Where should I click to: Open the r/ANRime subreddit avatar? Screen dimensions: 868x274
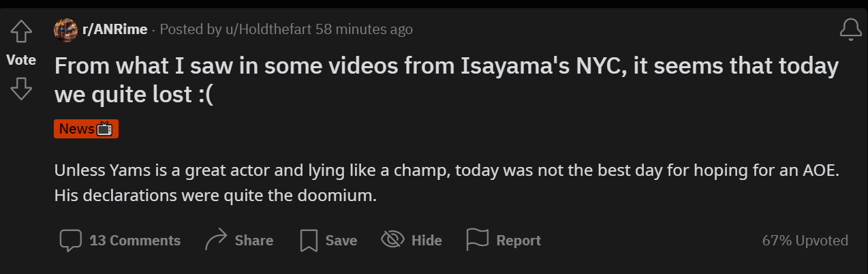66,29
